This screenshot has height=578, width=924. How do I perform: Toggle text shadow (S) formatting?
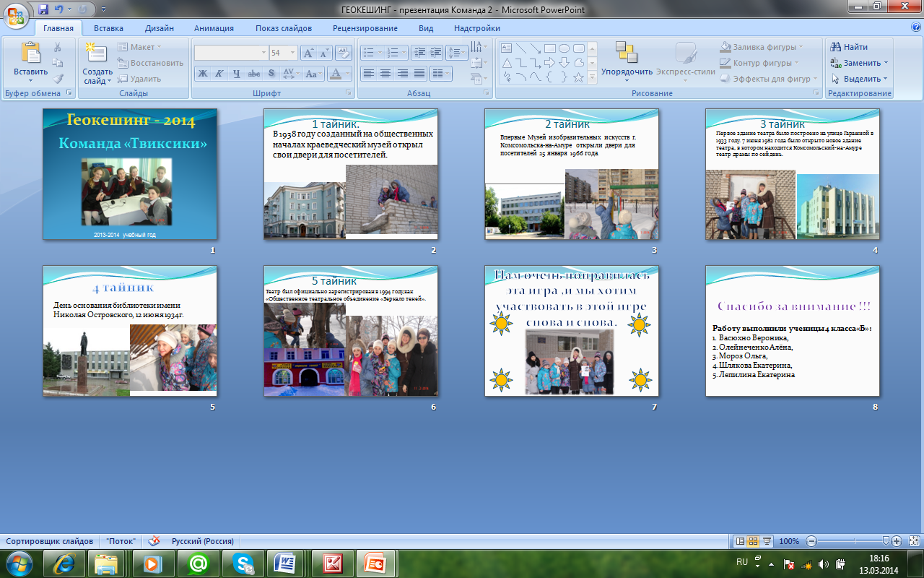[x=271, y=74]
